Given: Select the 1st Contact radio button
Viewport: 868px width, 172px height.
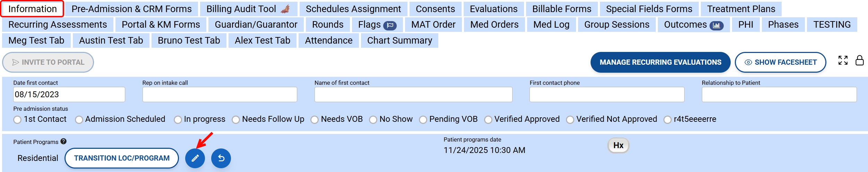Looking at the screenshot, I should coord(17,120).
